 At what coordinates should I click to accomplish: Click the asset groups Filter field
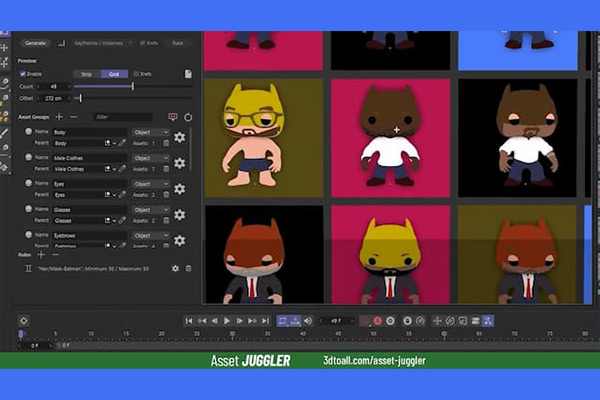[x=122, y=117]
